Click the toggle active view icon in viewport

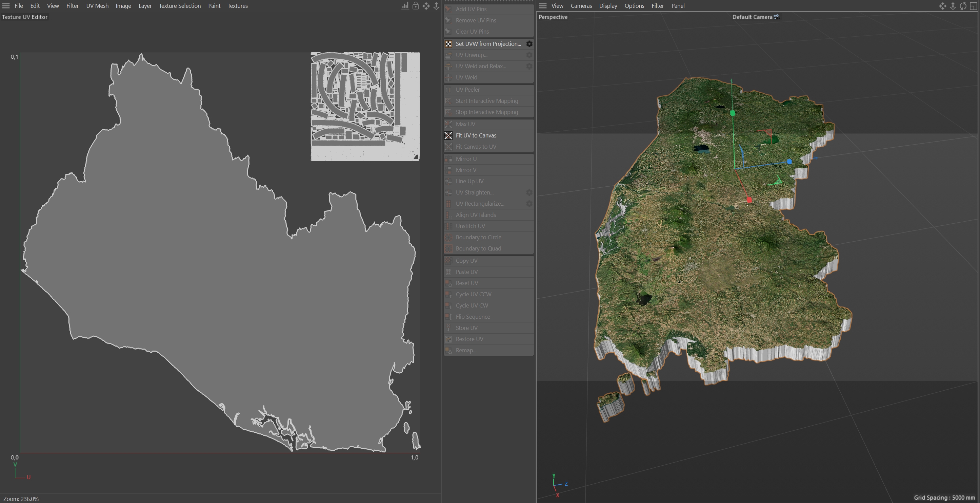[x=973, y=6]
